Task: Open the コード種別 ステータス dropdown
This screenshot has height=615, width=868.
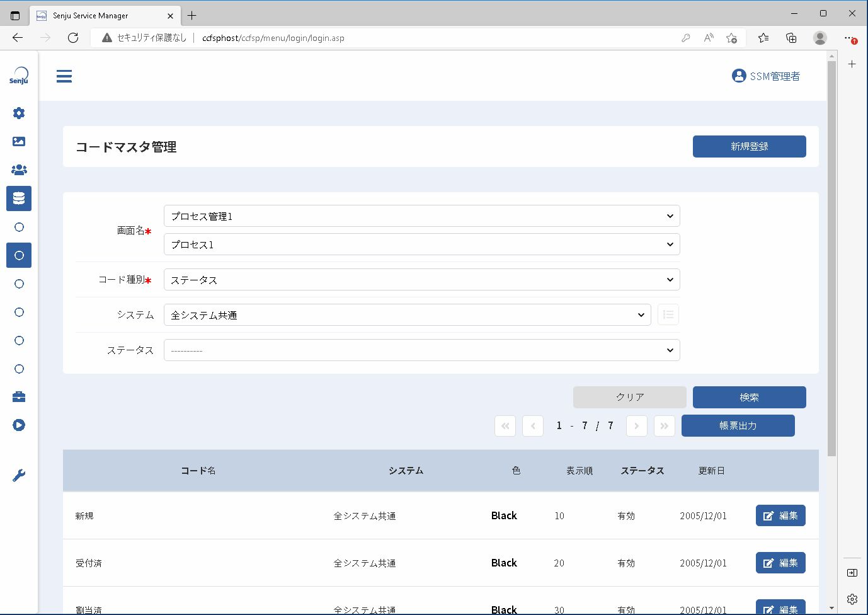Action: [422, 280]
